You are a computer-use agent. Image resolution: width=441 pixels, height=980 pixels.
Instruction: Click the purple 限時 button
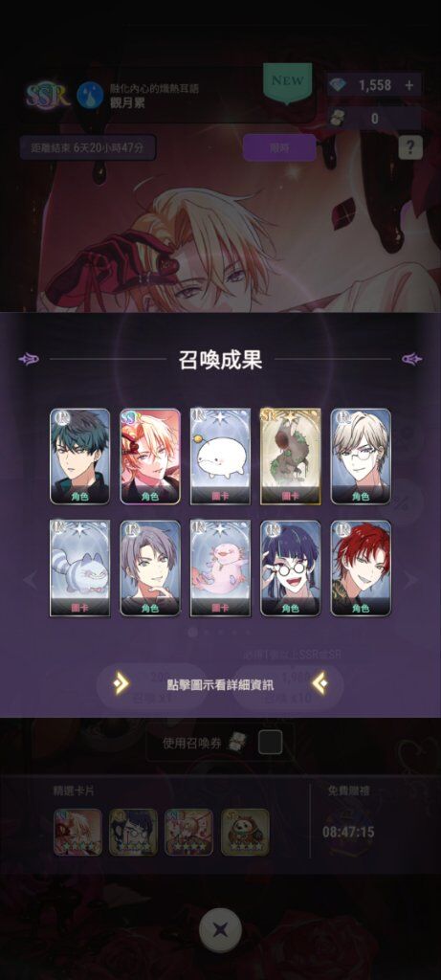coord(279,147)
